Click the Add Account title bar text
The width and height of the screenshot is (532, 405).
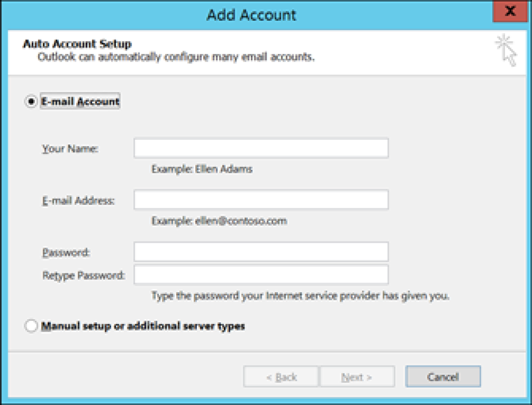(x=251, y=15)
